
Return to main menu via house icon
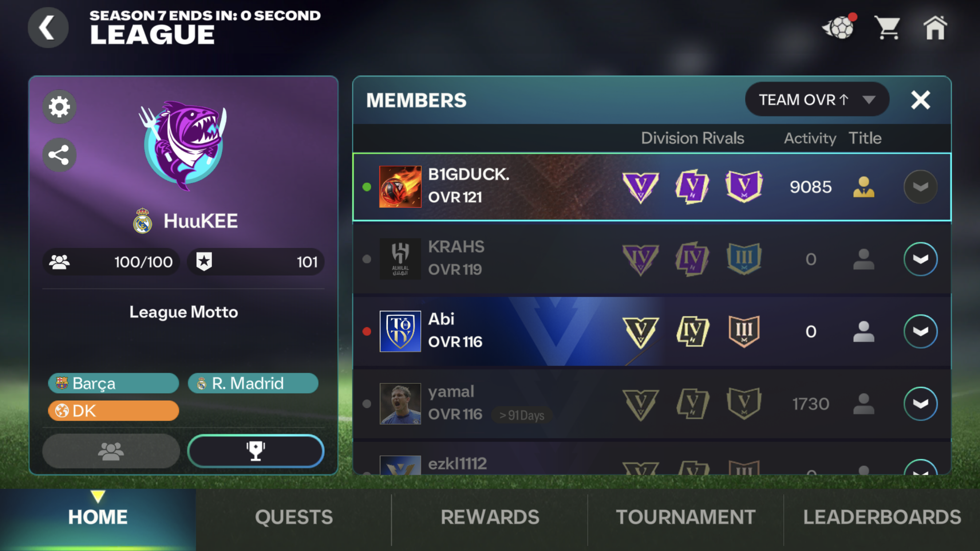pyautogui.click(x=935, y=28)
